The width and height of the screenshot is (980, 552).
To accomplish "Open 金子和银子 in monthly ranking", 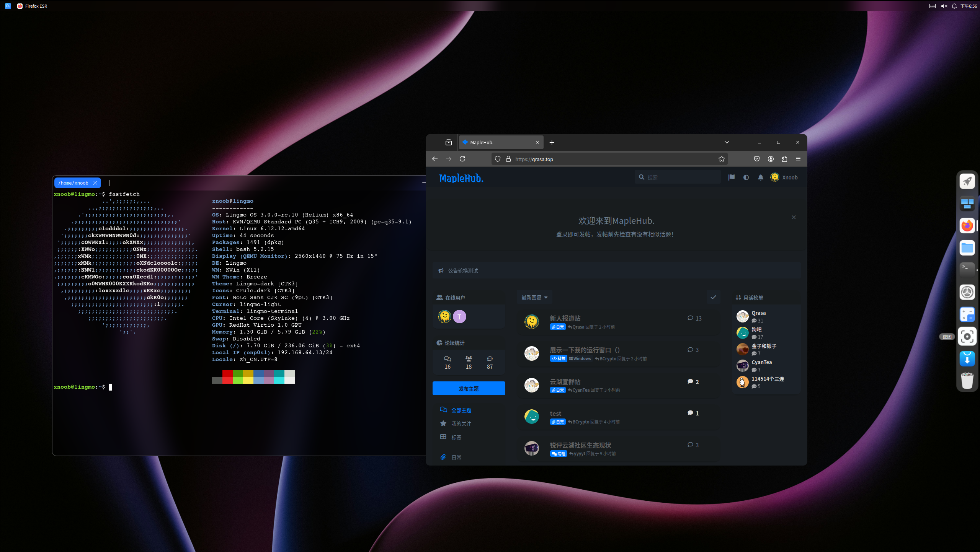I will pos(764,346).
